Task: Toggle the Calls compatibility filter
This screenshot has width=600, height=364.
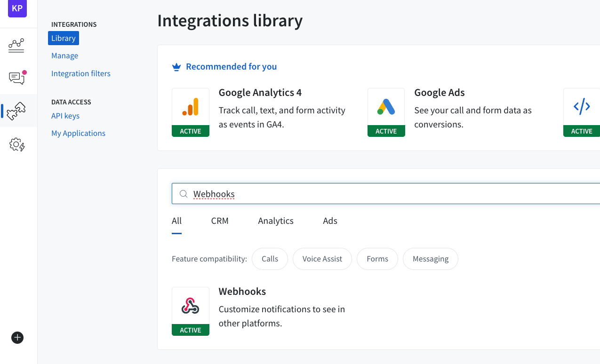Action: (x=270, y=259)
